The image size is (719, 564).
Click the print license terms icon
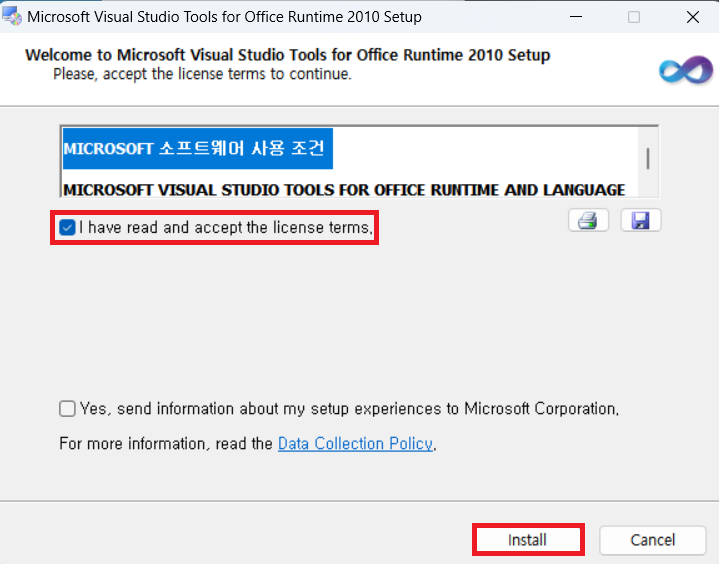[x=588, y=221]
